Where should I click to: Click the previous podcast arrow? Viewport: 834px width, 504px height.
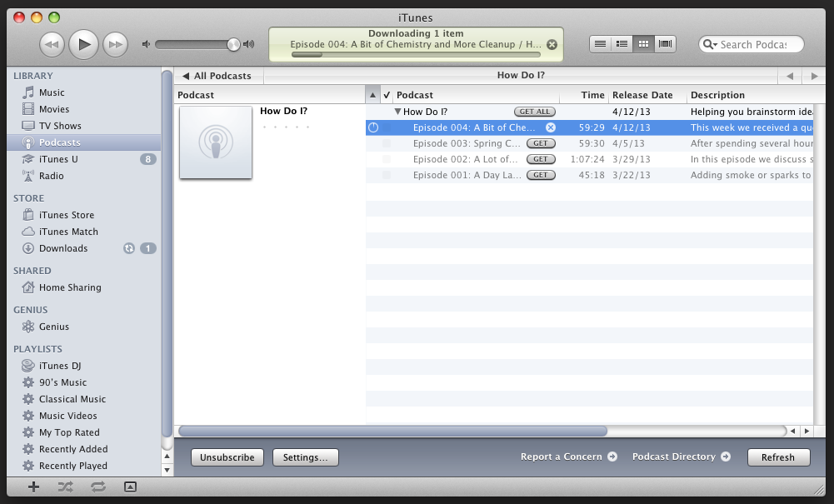point(790,76)
